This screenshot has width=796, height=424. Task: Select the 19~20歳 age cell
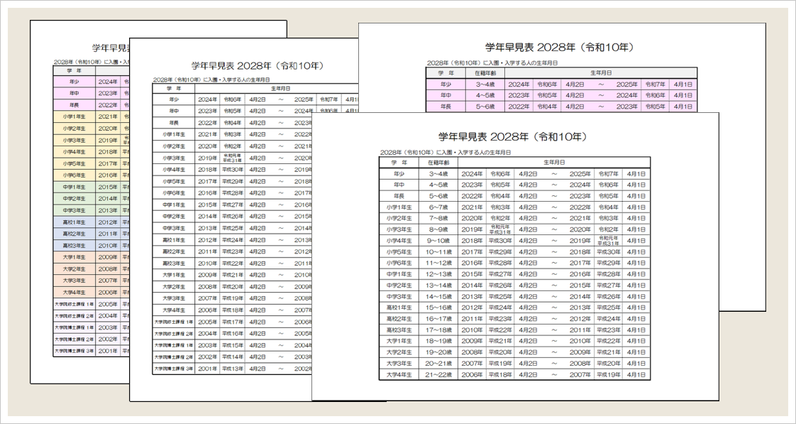click(438, 352)
